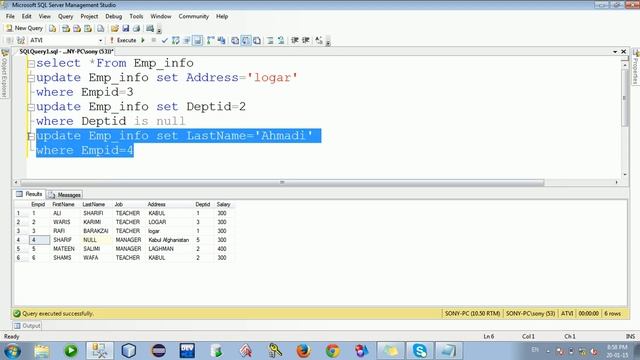Decrease indent of selected lines
This screenshot has height=360, width=640.
[x=295, y=40]
